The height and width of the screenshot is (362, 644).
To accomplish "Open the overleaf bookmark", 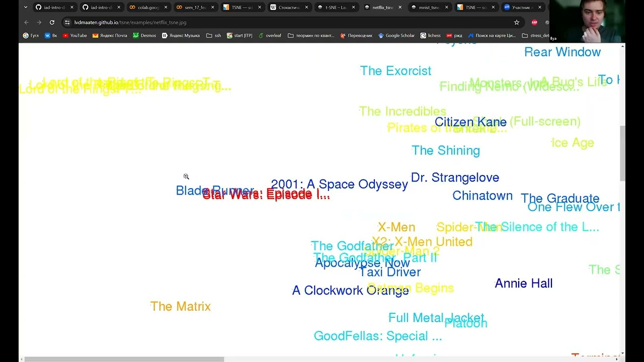I will click(270, 36).
